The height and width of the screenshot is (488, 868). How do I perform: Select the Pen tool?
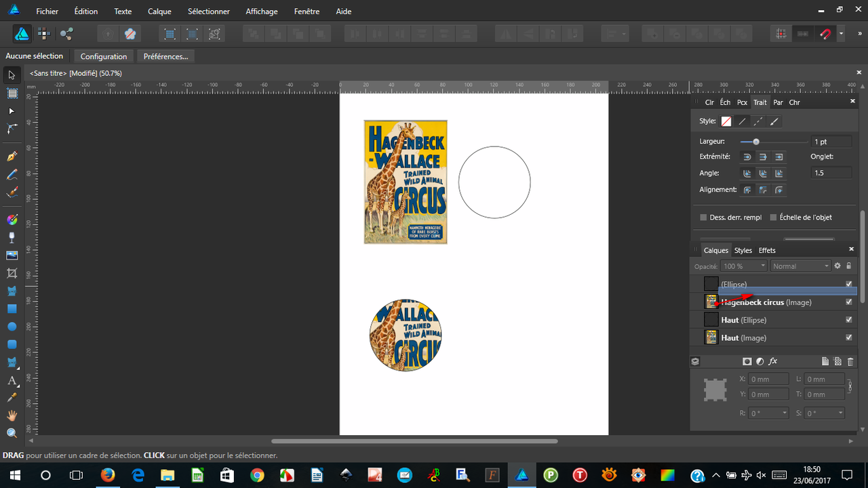tap(12, 157)
